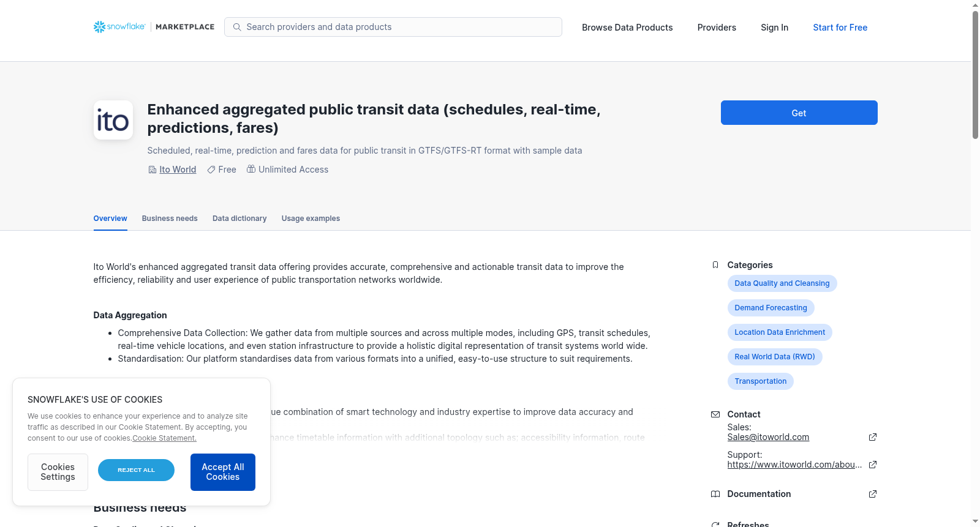Click the envelope icon beside Contact
The image size is (980, 527).
(x=715, y=414)
